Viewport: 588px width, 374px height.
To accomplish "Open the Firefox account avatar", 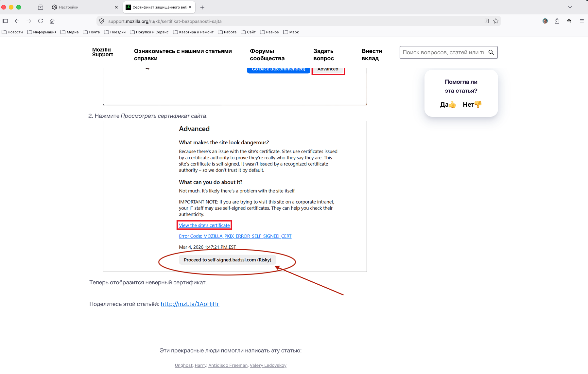I will click(x=545, y=21).
